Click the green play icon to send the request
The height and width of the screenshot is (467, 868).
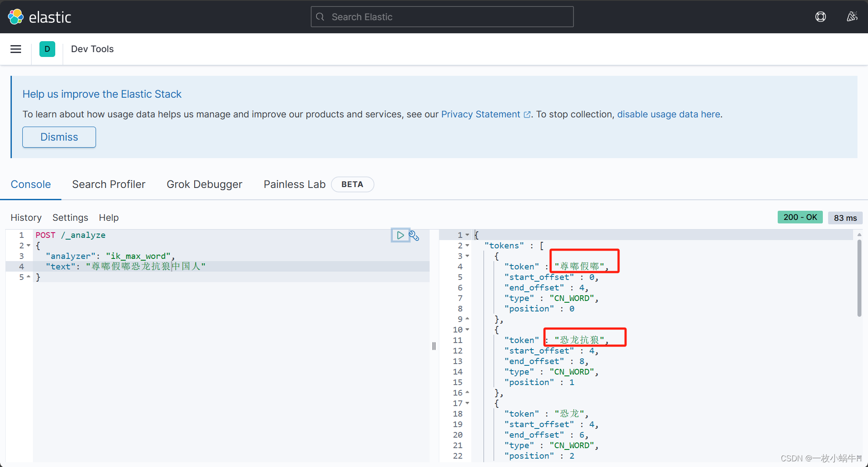400,235
